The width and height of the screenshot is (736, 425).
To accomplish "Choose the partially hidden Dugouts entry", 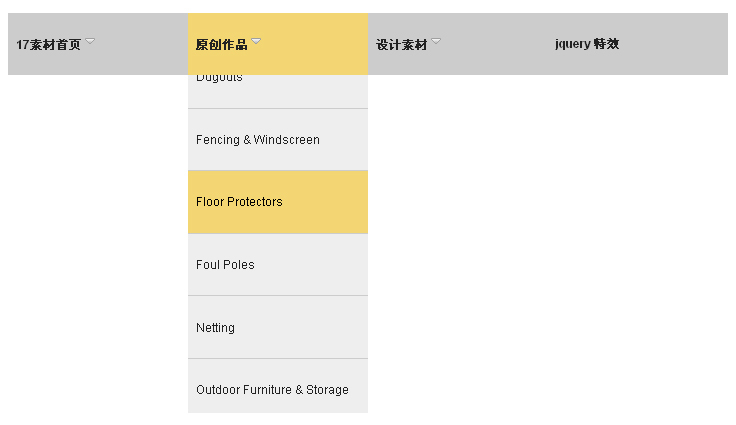I will pos(219,78).
